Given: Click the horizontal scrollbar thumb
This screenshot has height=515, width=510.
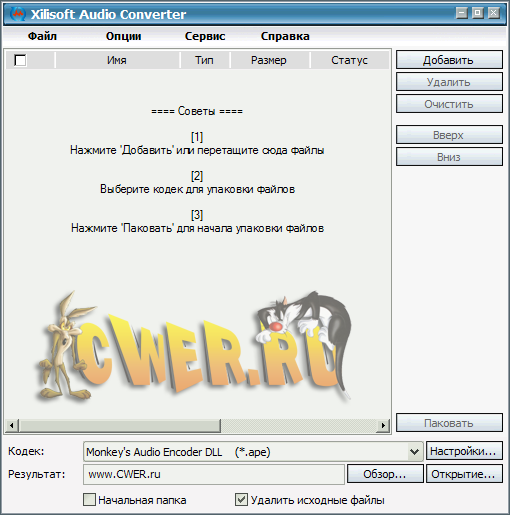Looking at the screenshot, I should pos(120,425).
